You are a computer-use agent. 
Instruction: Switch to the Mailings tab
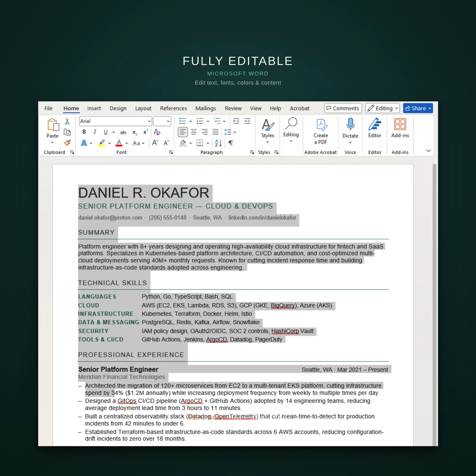[x=206, y=108]
